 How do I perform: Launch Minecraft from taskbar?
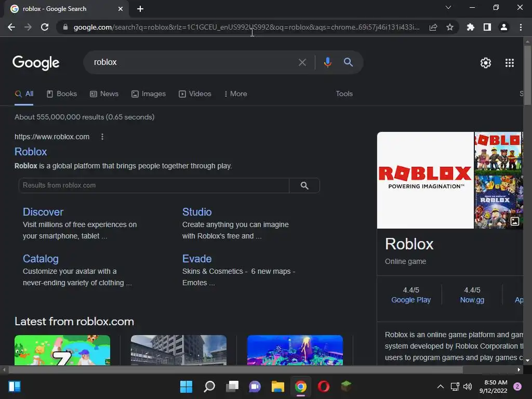point(346,386)
